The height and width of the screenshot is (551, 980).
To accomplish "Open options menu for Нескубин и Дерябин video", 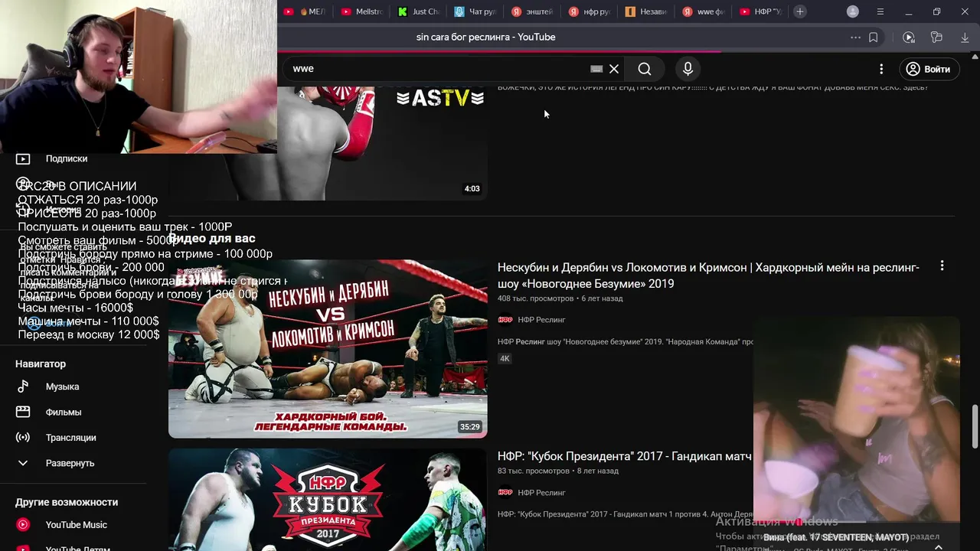I will pyautogui.click(x=942, y=266).
